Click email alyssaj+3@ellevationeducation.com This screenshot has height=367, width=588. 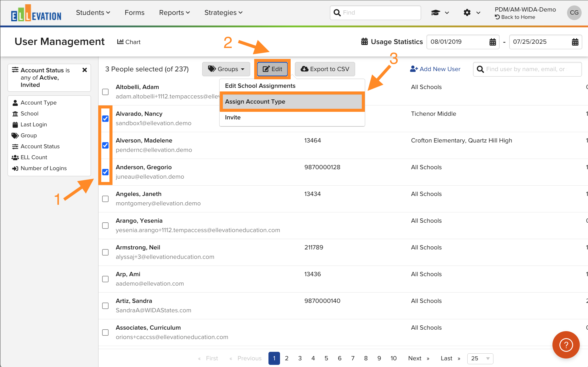(165, 257)
